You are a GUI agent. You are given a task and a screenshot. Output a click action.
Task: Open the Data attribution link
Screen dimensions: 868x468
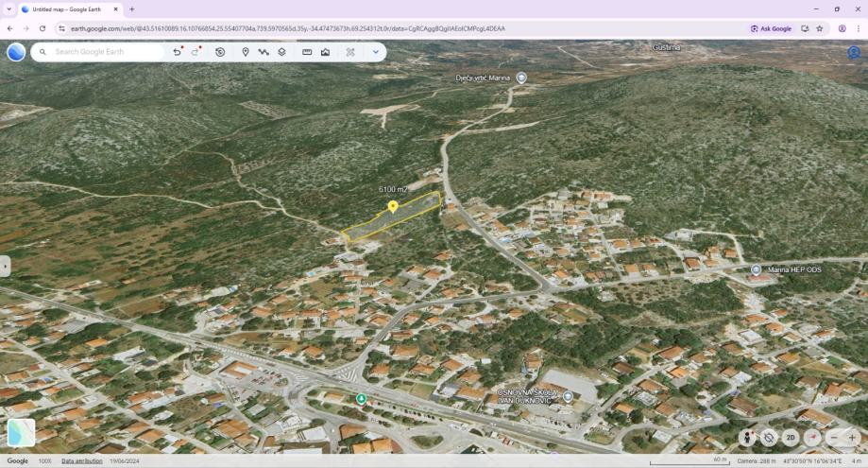click(82, 460)
